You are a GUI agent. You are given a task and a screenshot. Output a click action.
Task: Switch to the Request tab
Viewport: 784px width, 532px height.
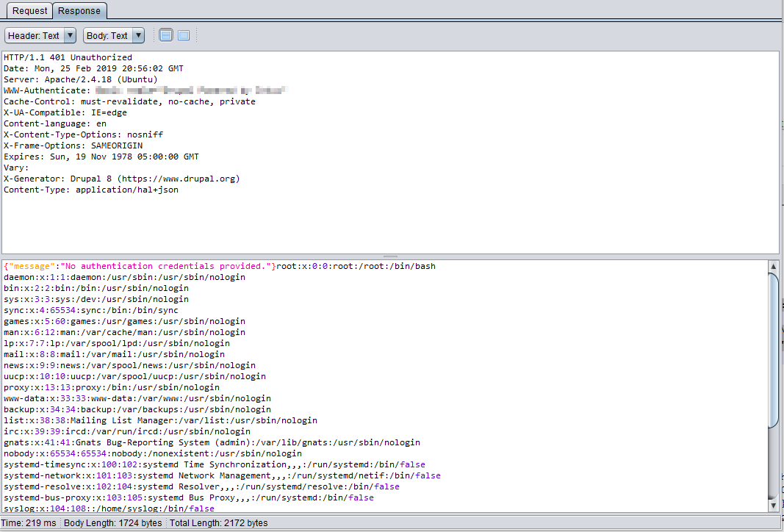[x=29, y=11]
